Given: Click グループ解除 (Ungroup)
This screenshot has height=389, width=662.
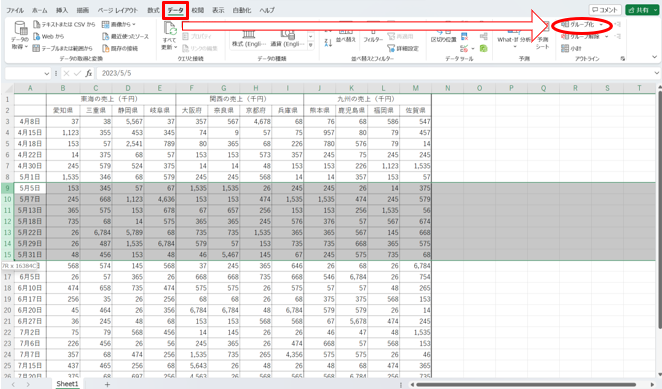Looking at the screenshot, I should coord(581,36).
